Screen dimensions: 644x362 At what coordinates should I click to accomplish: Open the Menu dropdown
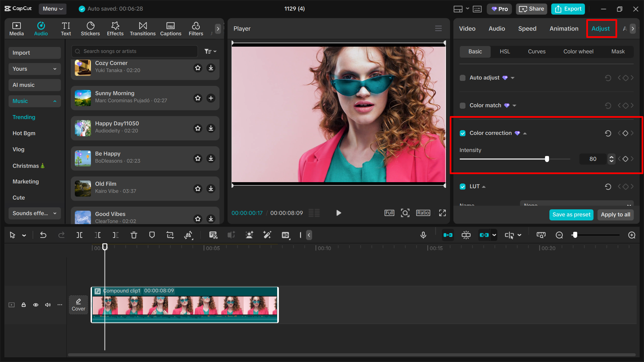click(x=52, y=9)
